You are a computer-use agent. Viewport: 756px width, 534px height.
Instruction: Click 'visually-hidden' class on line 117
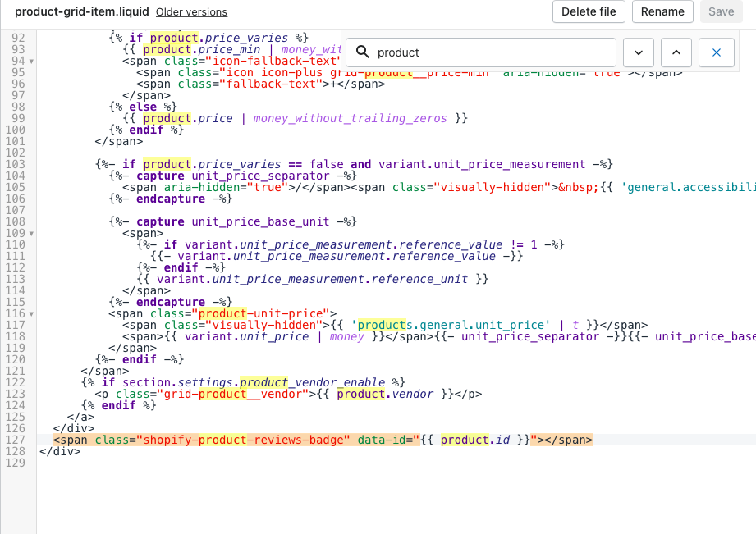coord(264,326)
